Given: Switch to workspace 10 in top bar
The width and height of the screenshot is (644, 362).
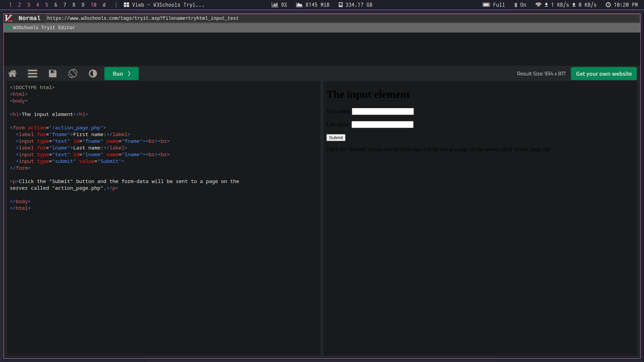Looking at the screenshot, I should [94, 5].
